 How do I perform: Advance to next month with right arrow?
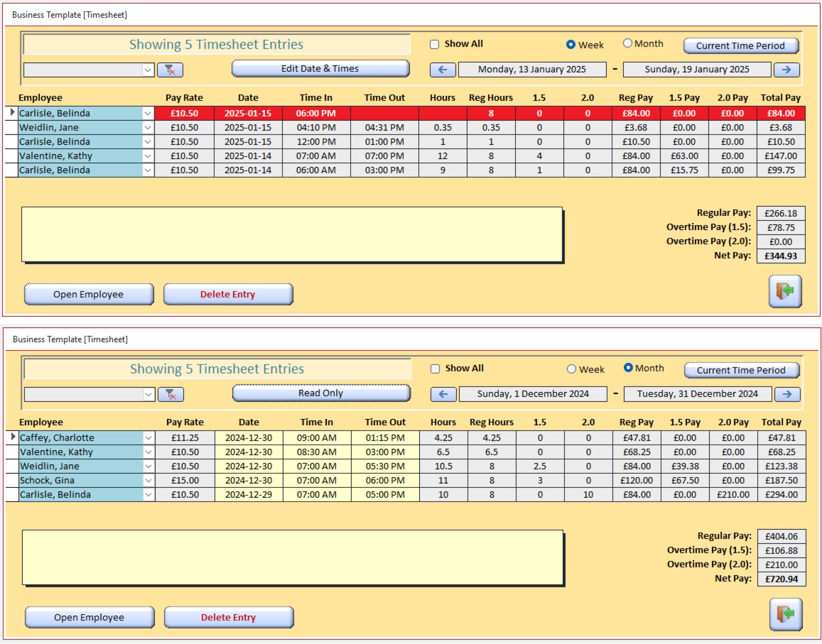787,394
